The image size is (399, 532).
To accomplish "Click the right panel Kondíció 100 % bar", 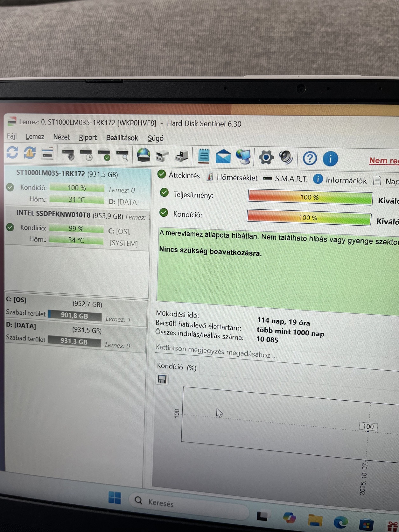I will tap(309, 218).
